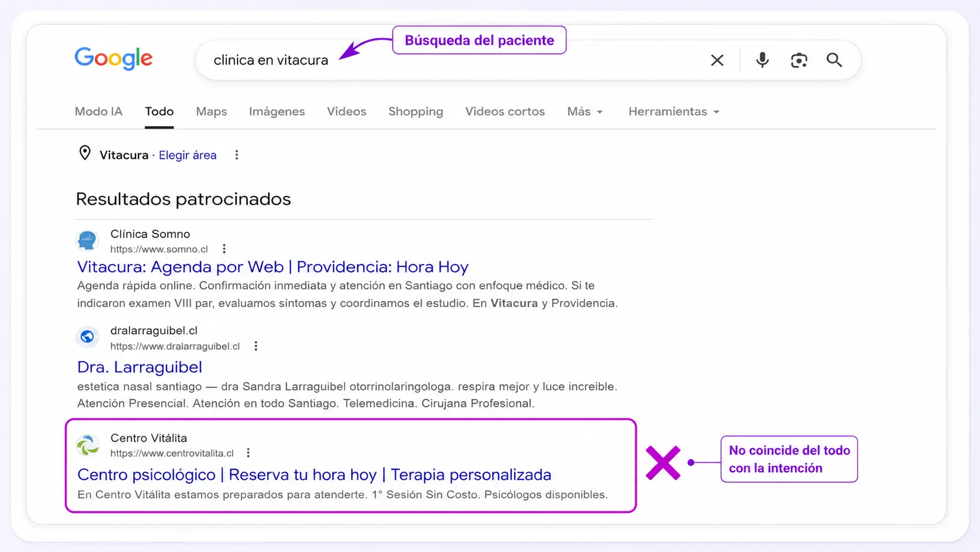Open three-dot menu beside Elegir área

(x=237, y=155)
